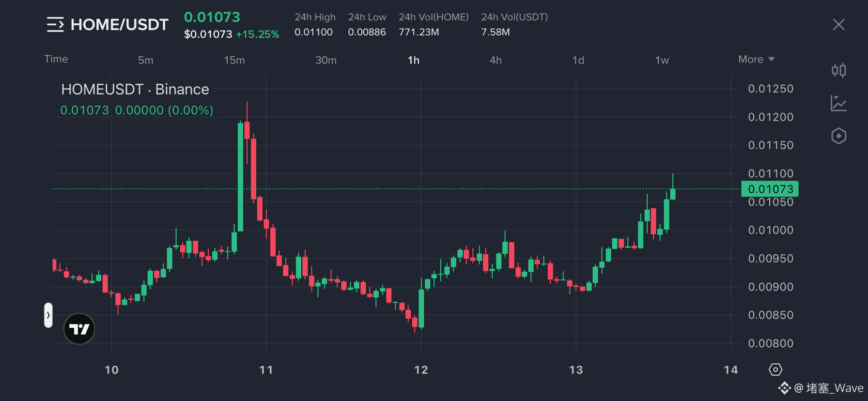Click date marker 13 on time axis
This screenshot has width=868, height=401.
(x=576, y=370)
